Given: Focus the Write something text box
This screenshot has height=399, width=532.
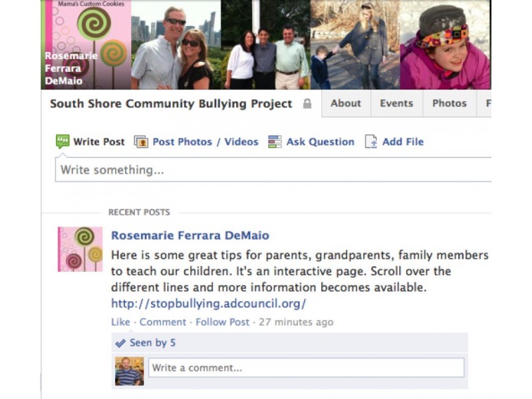Looking at the screenshot, I should 273,170.
